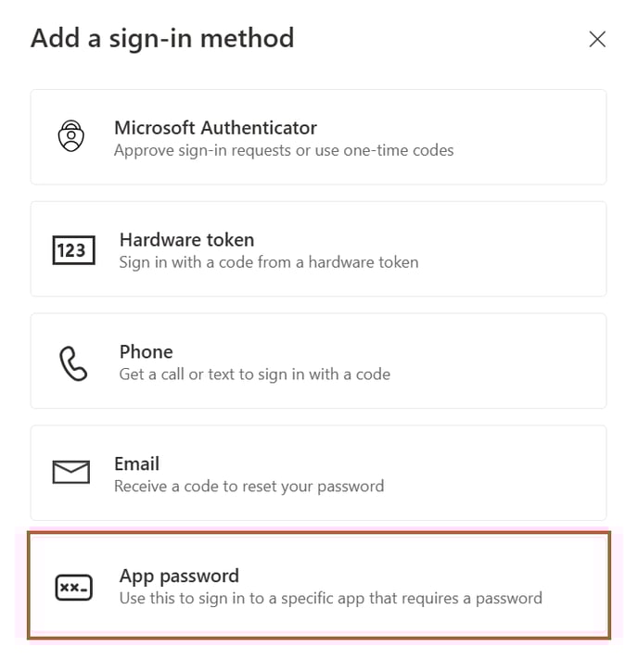The width and height of the screenshot is (638, 672).
Task: Click empty right area of the Phone card
Action: coord(519,361)
